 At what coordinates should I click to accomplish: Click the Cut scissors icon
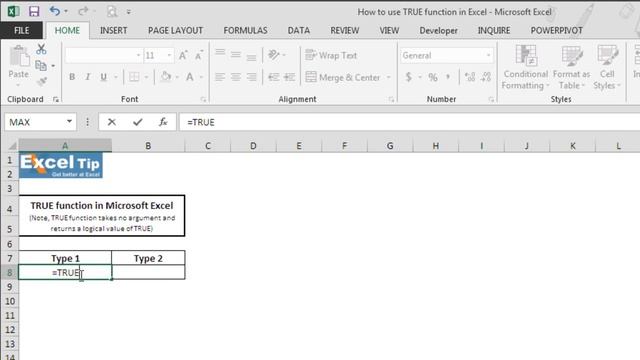[41, 49]
